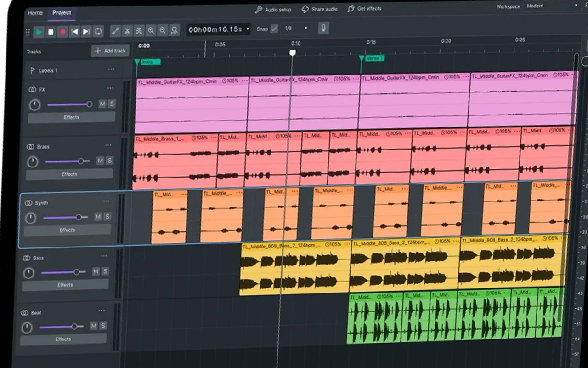Mute the Bass track
Viewport: 588px width, 368px height.
(96, 271)
